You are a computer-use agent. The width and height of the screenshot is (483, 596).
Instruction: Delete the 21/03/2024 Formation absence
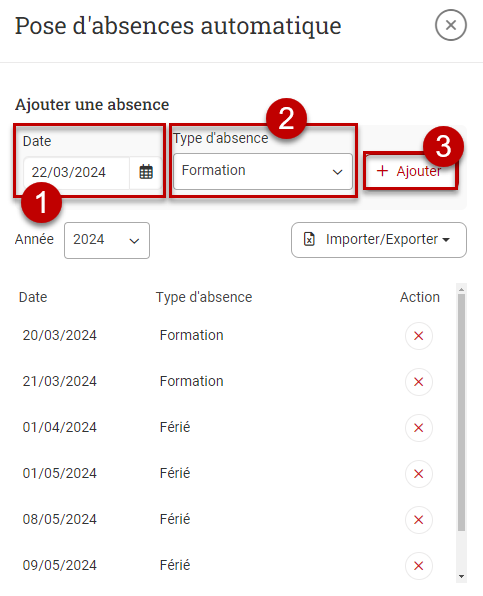click(x=418, y=382)
